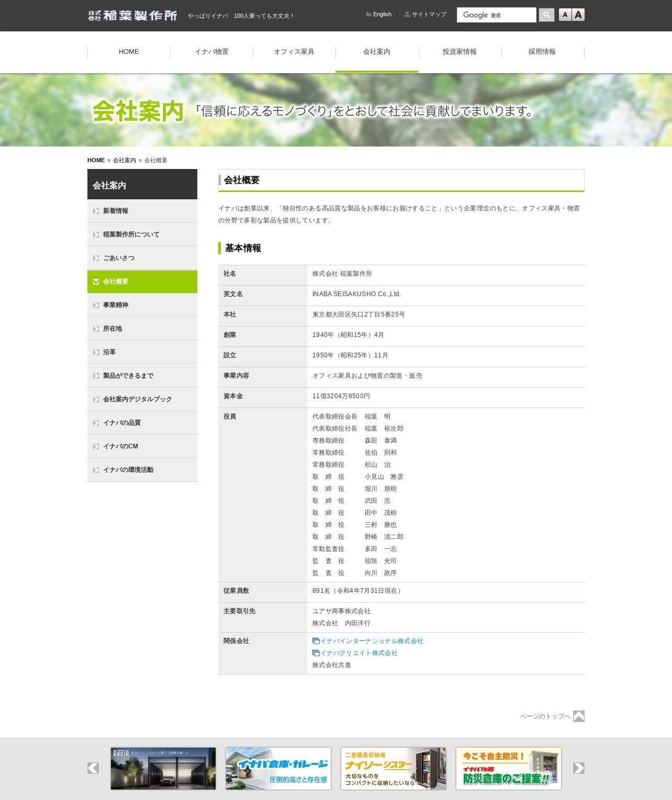Click the checked arrow icon beside sidebar 会社概要
The height and width of the screenshot is (800, 672).
[96, 282]
